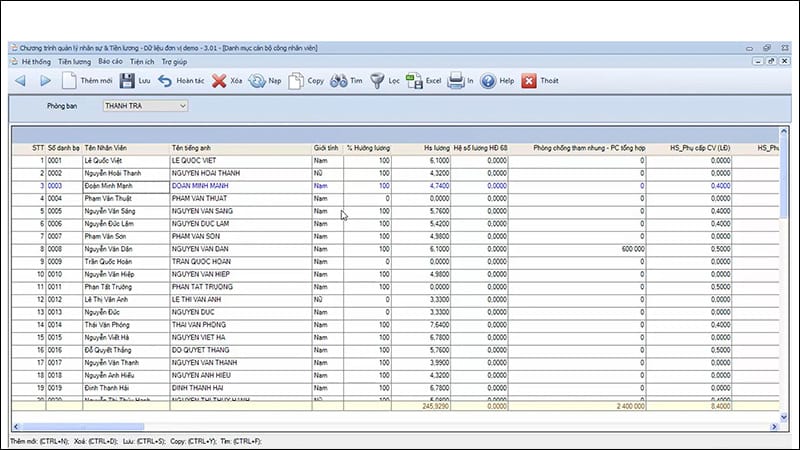Viewport: 800px width, 450px height.
Task: Select cell DINH THANH HAI
Action: point(241,388)
